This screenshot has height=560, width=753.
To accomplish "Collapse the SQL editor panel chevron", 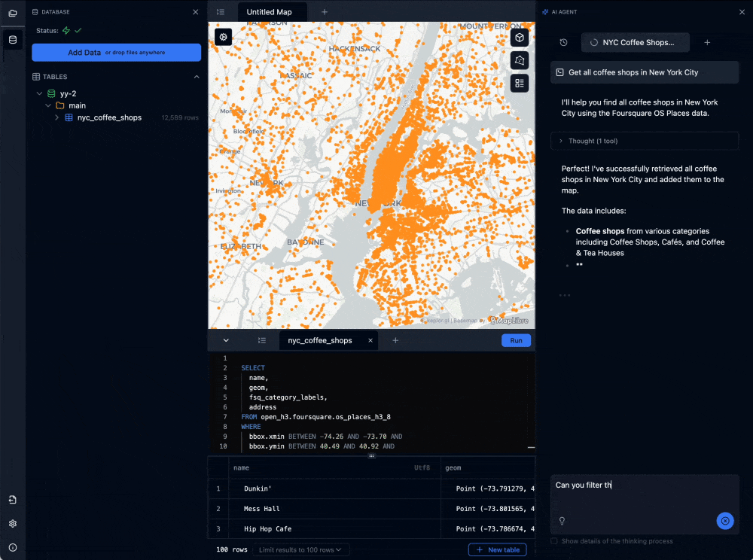I will 226,340.
